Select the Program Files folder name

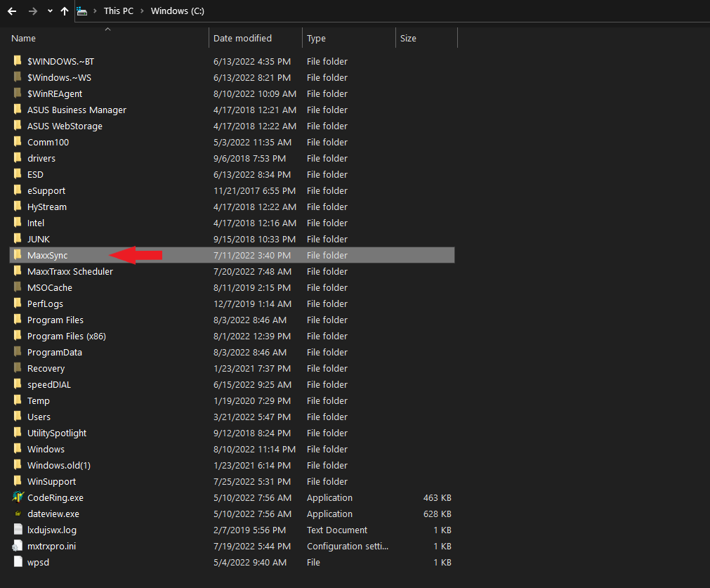(55, 320)
